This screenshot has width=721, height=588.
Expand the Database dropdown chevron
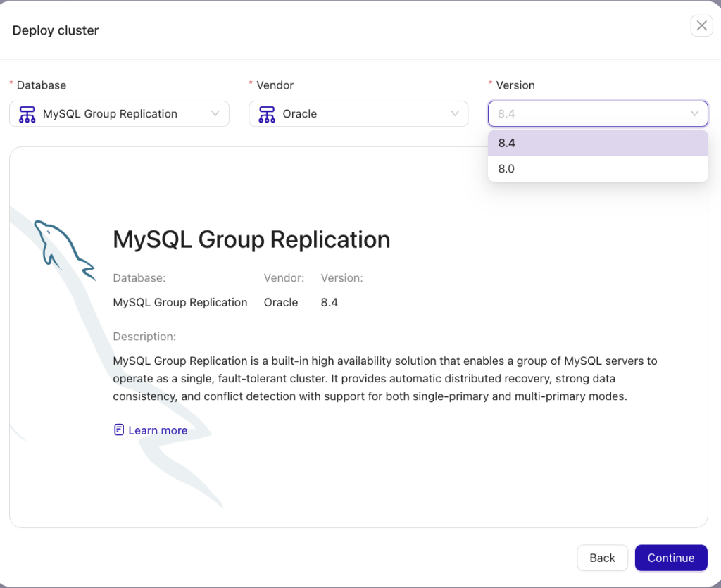[x=215, y=114]
